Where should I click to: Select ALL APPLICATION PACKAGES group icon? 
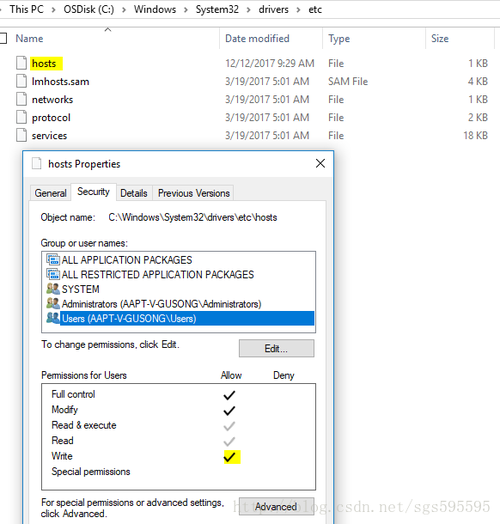53,260
